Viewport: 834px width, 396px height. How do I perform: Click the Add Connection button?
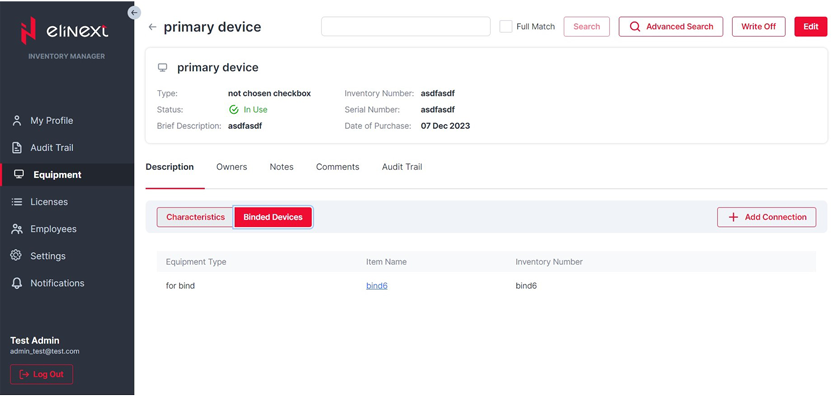point(766,217)
